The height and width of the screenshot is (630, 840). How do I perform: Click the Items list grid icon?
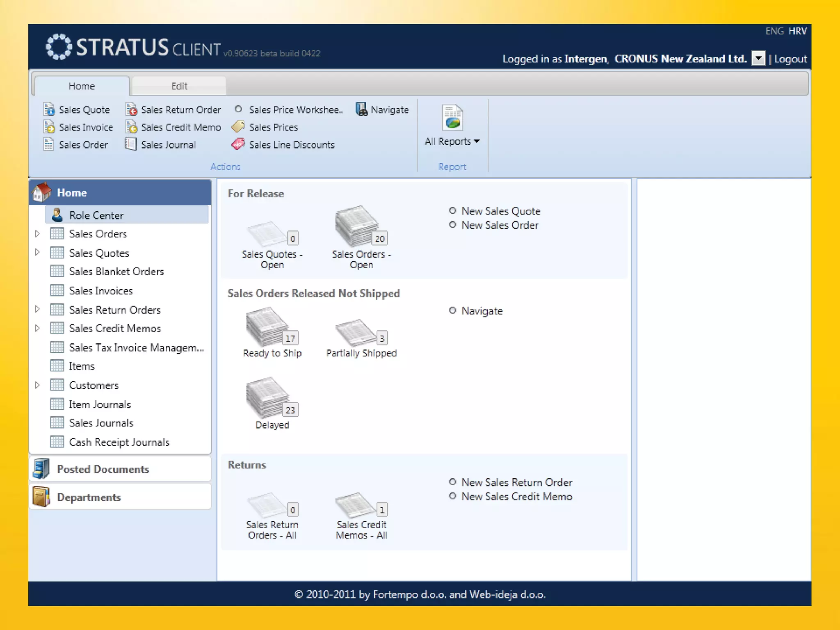tap(57, 365)
